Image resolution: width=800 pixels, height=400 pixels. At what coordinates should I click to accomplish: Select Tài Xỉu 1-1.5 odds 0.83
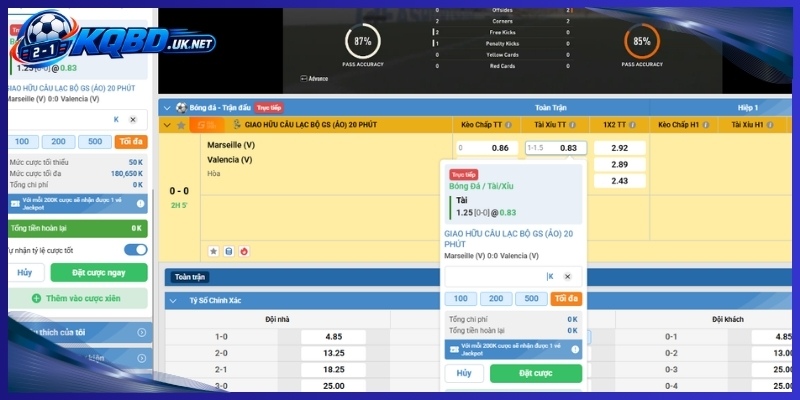point(556,148)
